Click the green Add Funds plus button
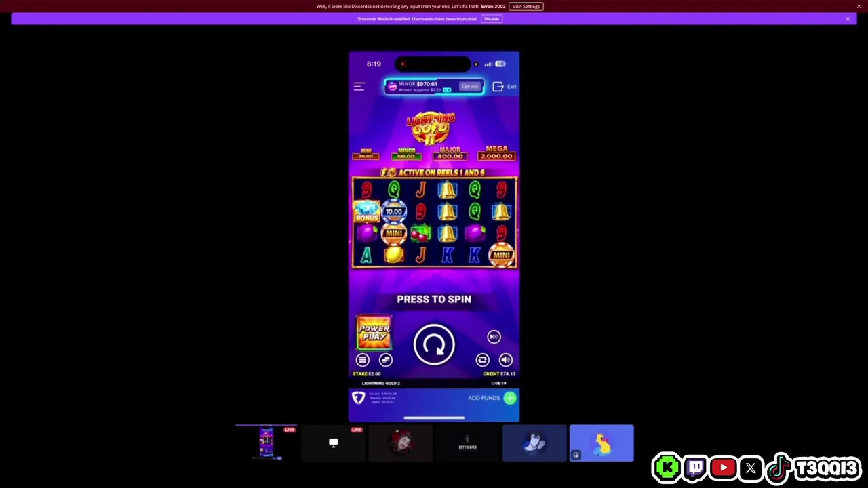This screenshot has width=868, height=488. 510,398
